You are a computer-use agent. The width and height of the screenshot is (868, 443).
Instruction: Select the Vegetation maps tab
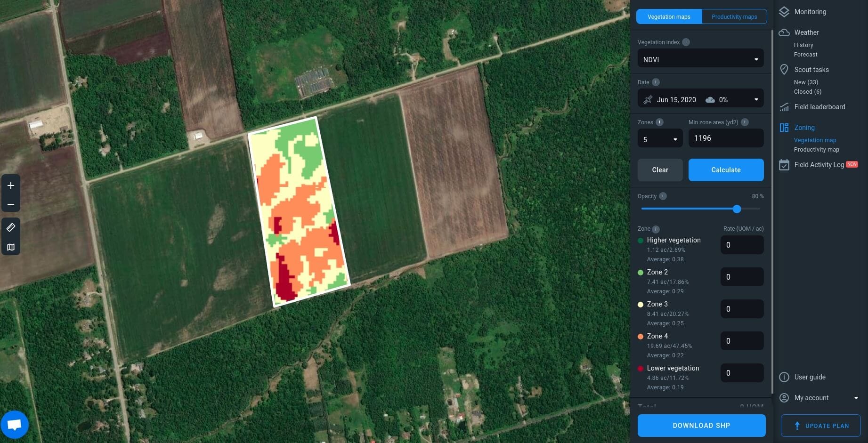point(668,16)
